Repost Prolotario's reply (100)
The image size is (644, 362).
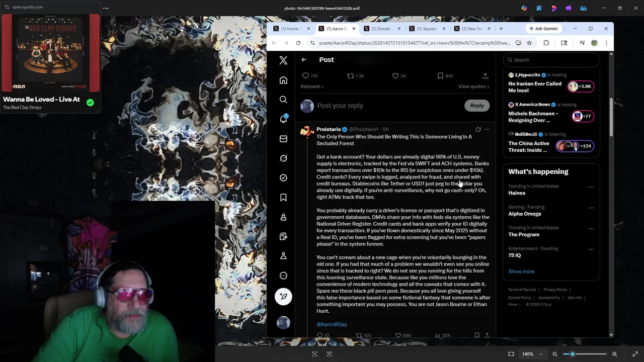363,335
